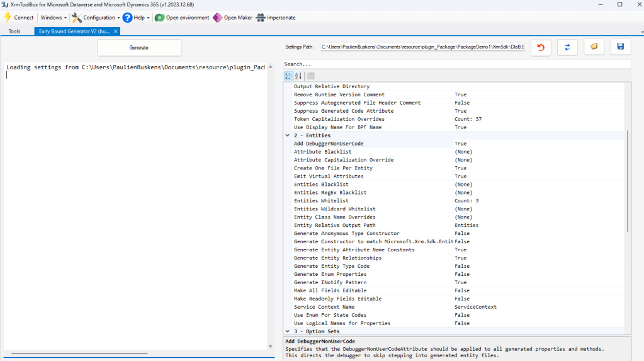This screenshot has height=361, width=644.
Task: Switch property grid to Categorized view
Action: coord(288,76)
